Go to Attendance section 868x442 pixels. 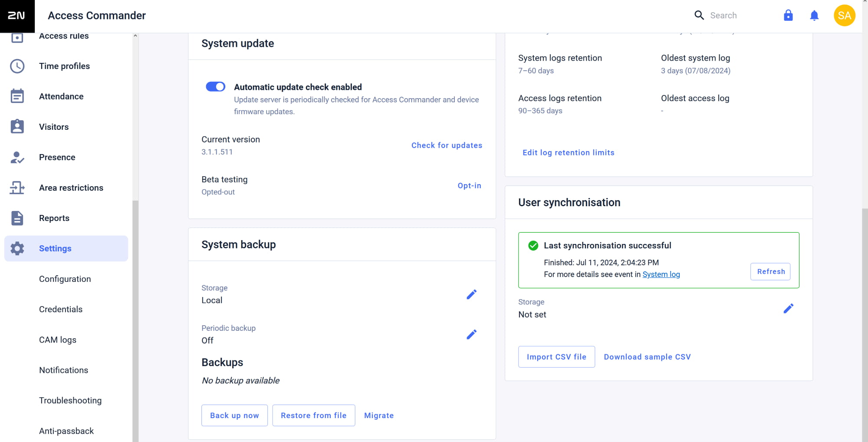coord(61,96)
